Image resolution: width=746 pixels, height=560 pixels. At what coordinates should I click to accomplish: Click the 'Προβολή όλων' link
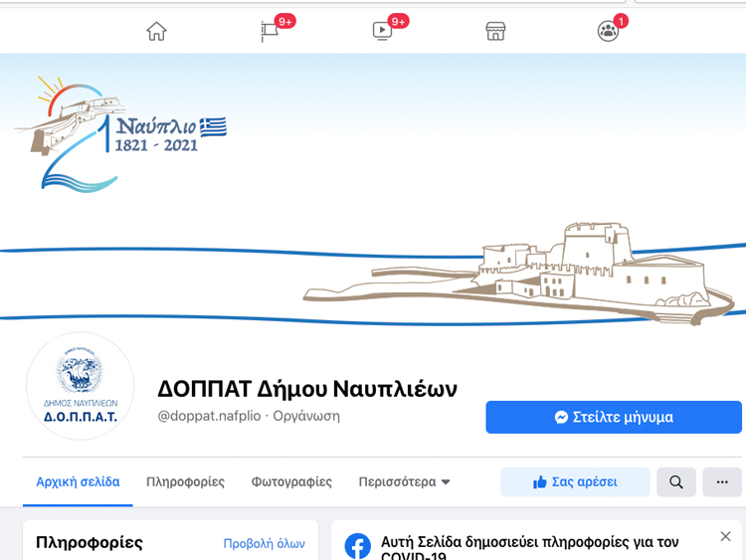pos(264,543)
